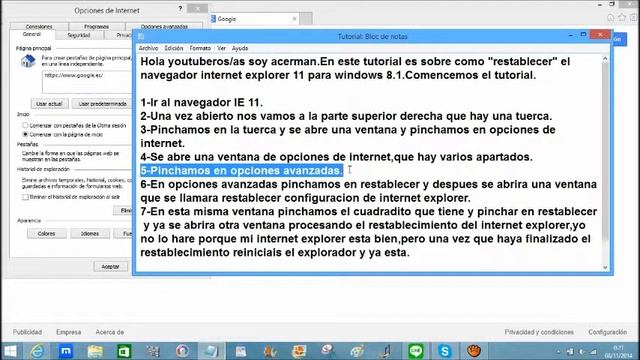Click the highlighted line '5-Pinchamos en opciones avanzadas.'
The height and width of the screenshot is (360, 640).
tap(241, 171)
